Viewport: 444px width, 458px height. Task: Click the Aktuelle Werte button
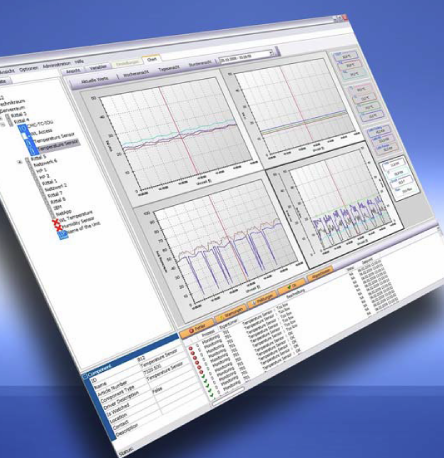point(95,80)
